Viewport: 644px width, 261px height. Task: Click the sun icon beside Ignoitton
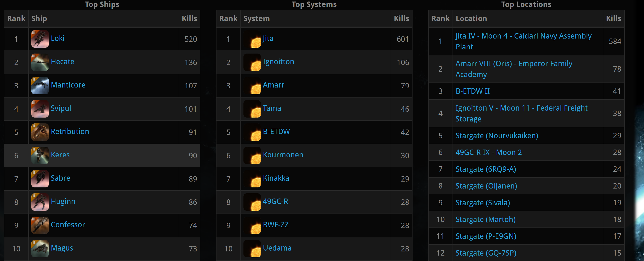(x=252, y=62)
